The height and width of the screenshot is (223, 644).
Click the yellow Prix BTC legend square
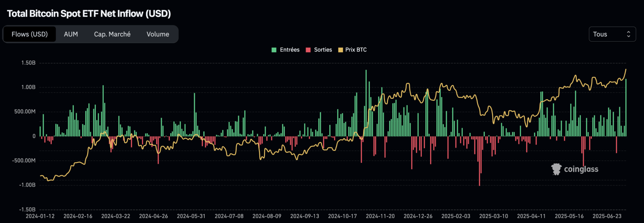click(x=340, y=50)
